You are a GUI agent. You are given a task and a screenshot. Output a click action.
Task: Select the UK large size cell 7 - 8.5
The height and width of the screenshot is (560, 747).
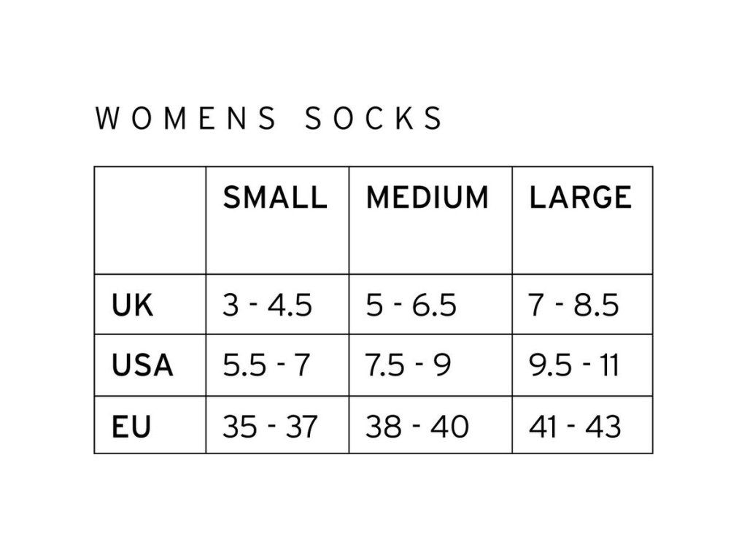574,306
